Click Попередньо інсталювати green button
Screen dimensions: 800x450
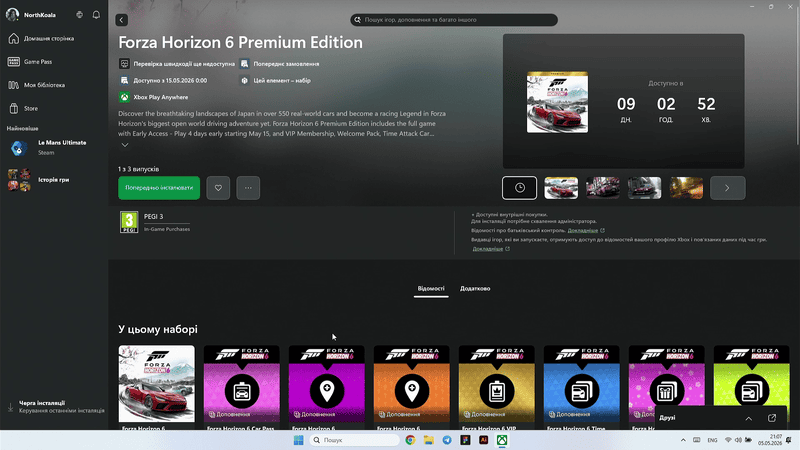tap(159, 188)
